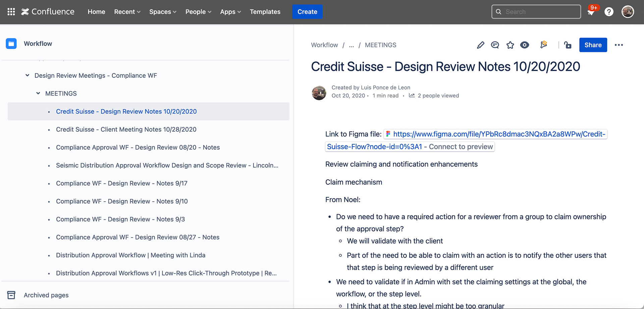Open the help question mark icon
The image size is (644, 309).
[609, 12]
